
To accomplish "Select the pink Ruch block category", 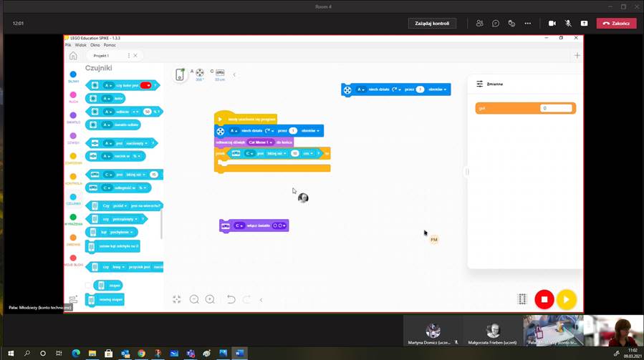I will (x=73, y=95).
